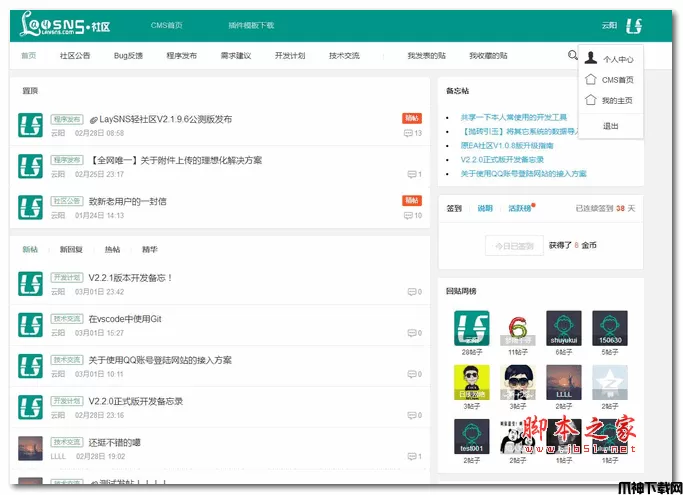
Task: Click the search magnifier icon
Action: (573, 56)
